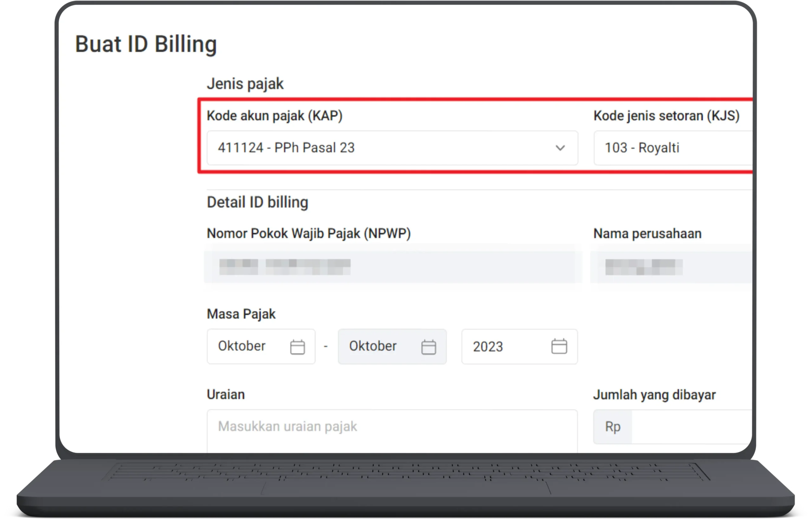The width and height of the screenshot is (812, 520).
Task: Click the Masa Pajak label
Action: pyautogui.click(x=241, y=314)
